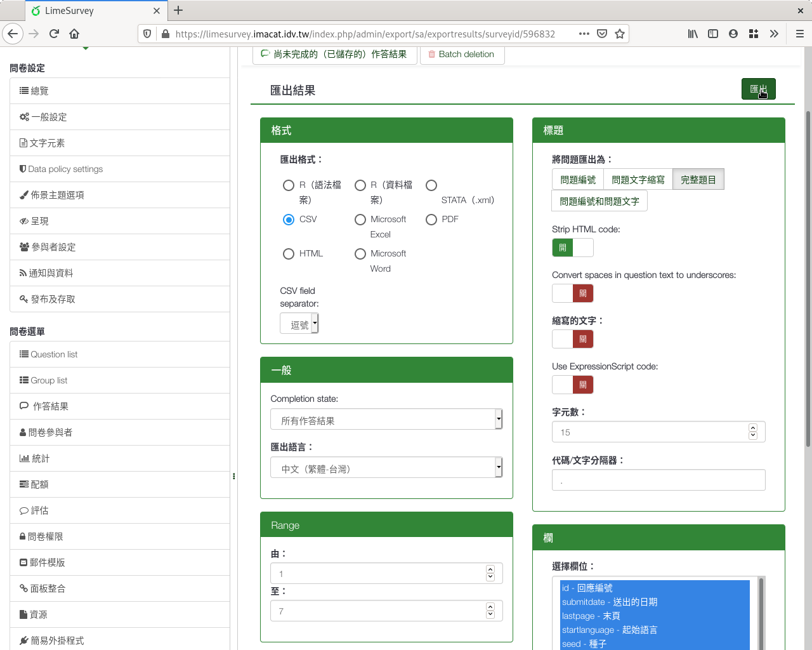Select Microsoft Excel export format
812x650 pixels.
pos(360,220)
